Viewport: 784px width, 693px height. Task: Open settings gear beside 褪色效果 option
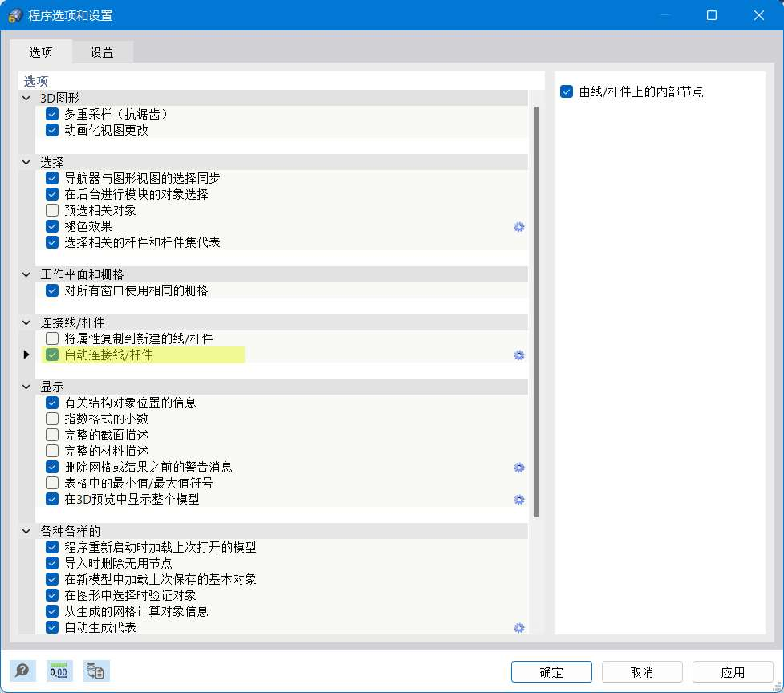[518, 227]
